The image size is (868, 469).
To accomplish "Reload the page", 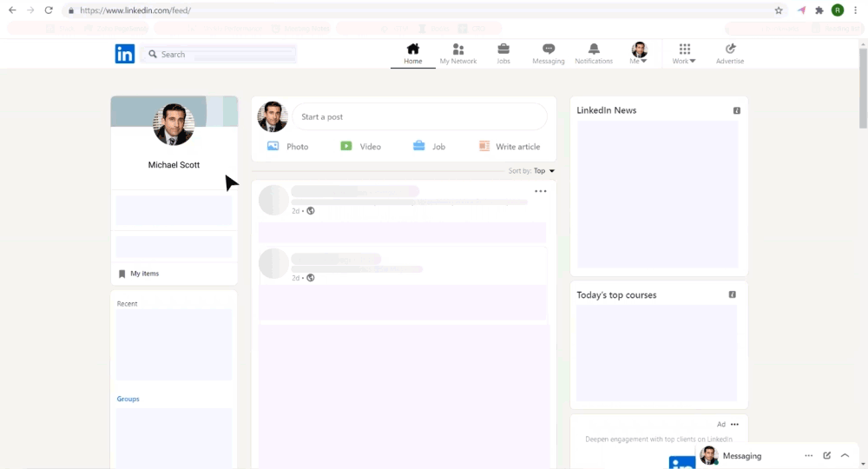I will (x=49, y=10).
